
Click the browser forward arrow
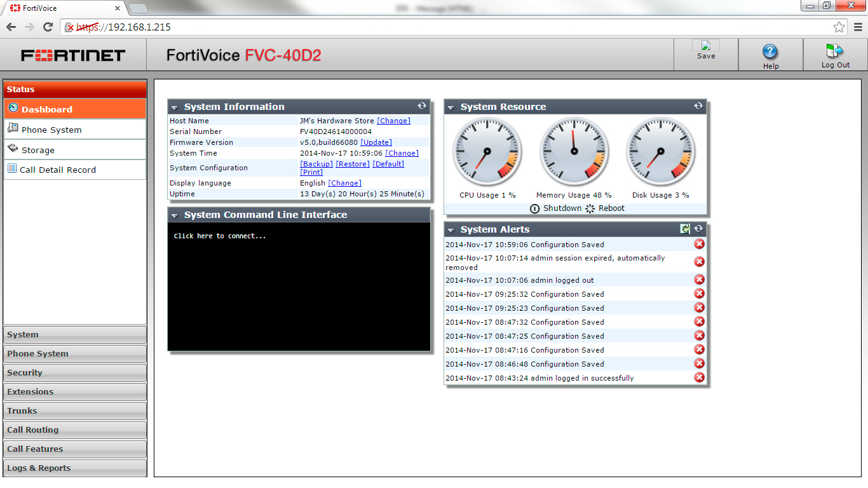click(29, 27)
